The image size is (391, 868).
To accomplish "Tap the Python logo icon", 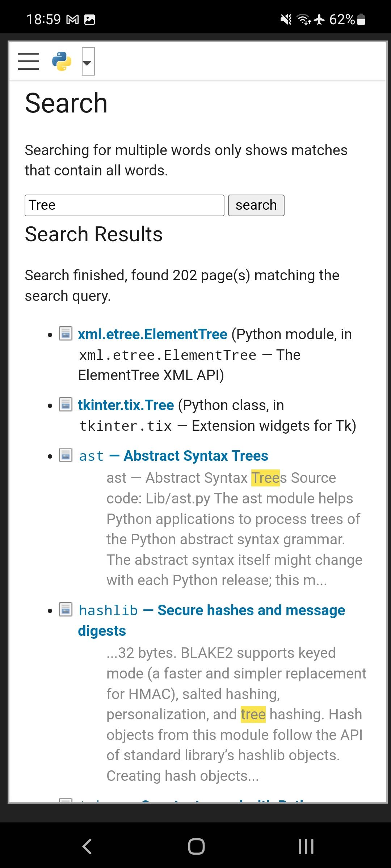I will pyautogui.click(x=62, y=61).
